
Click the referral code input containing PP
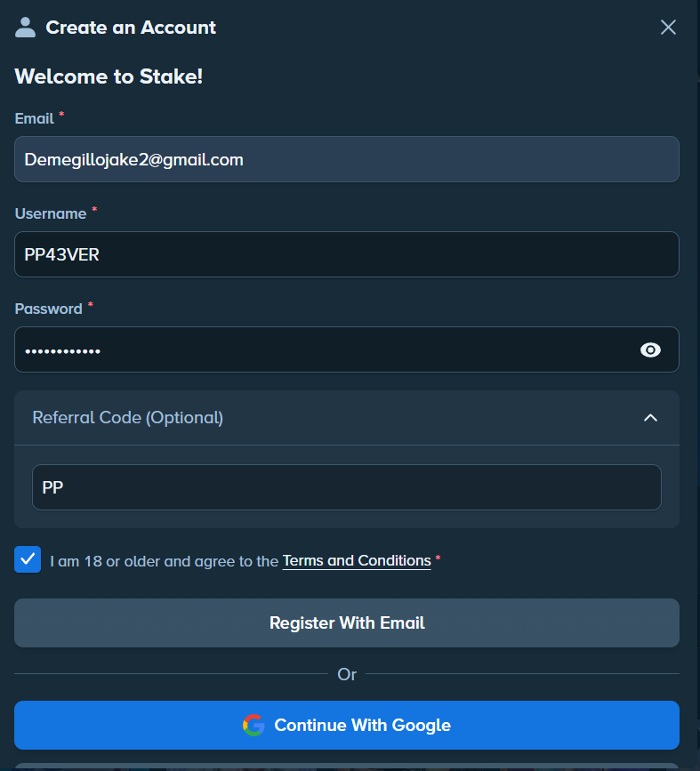[347, 487]
